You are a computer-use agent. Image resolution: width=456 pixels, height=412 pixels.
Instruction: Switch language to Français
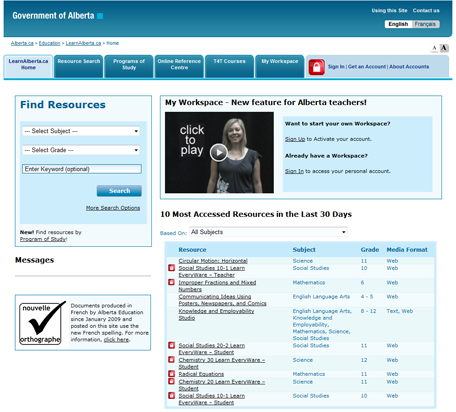425,24
